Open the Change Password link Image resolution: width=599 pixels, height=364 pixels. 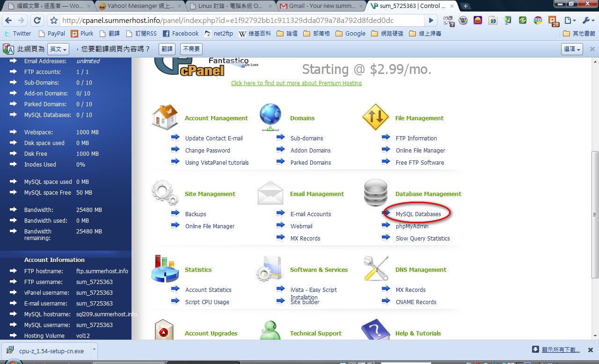(x=207, y=150)
